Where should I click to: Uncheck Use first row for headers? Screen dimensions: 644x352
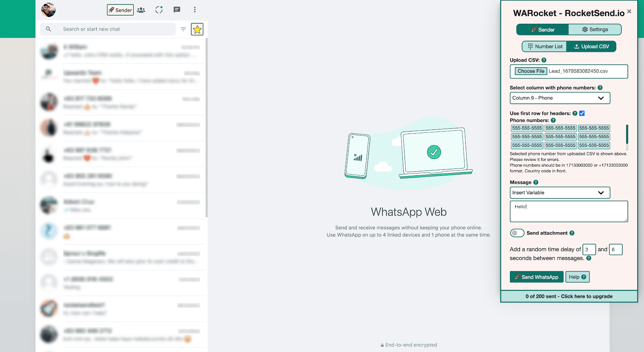[x=582, y=113]
